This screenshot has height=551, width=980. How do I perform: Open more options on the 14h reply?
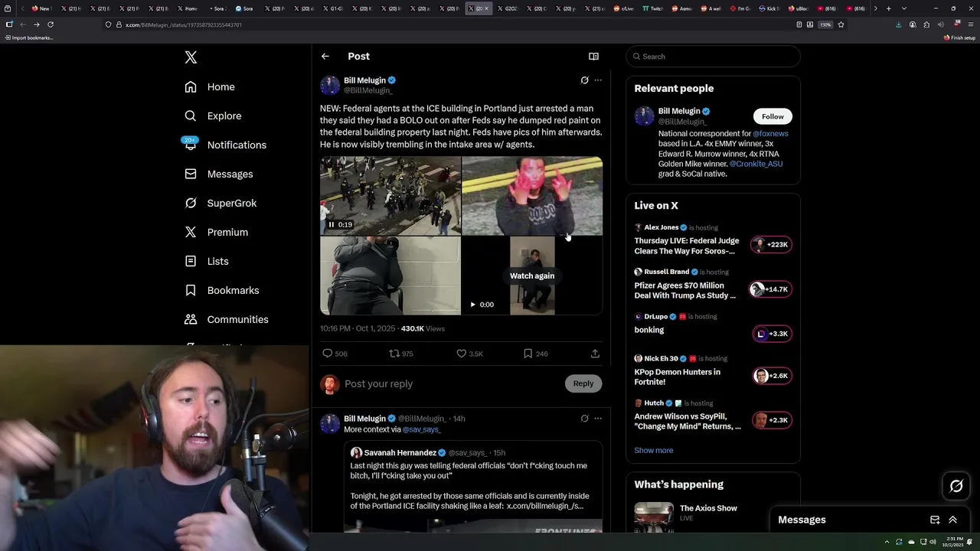click(x=598, y=419)
